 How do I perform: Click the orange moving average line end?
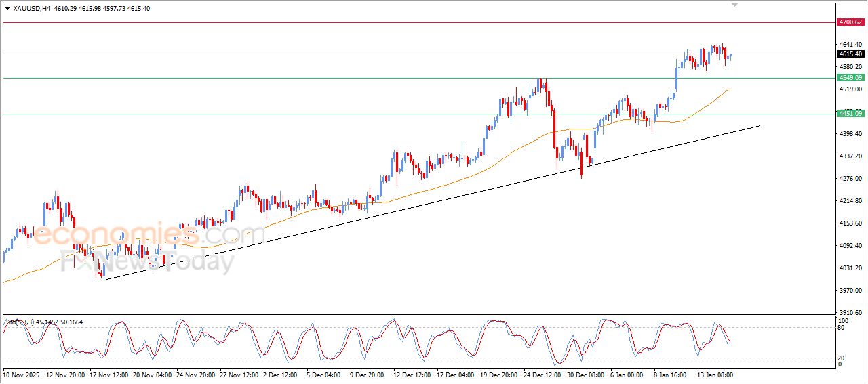click(730, 88)
